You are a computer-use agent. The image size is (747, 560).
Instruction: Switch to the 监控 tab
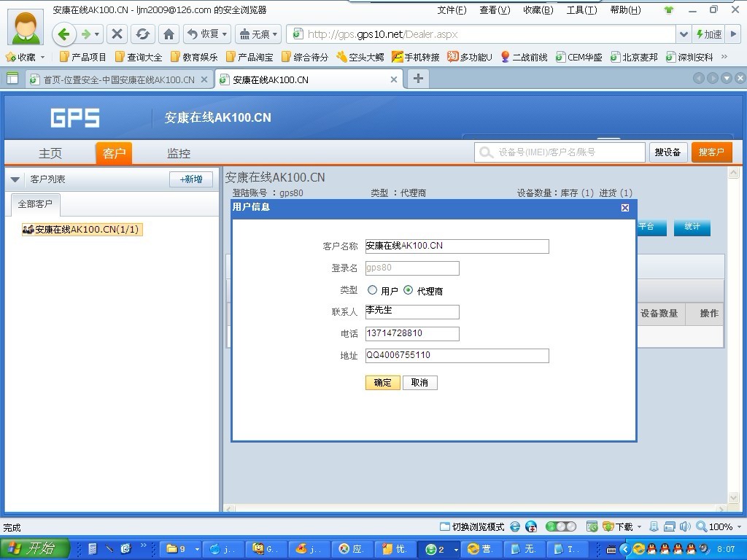179,153
